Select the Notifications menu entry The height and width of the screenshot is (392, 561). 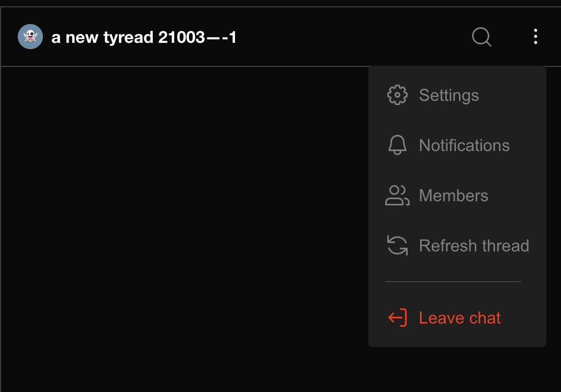click(x=464, y=145)
